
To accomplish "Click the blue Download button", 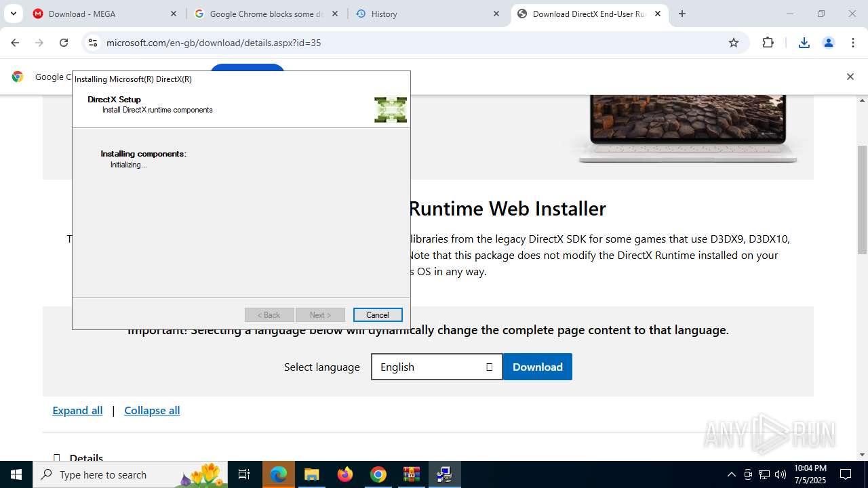I will 538,367.
